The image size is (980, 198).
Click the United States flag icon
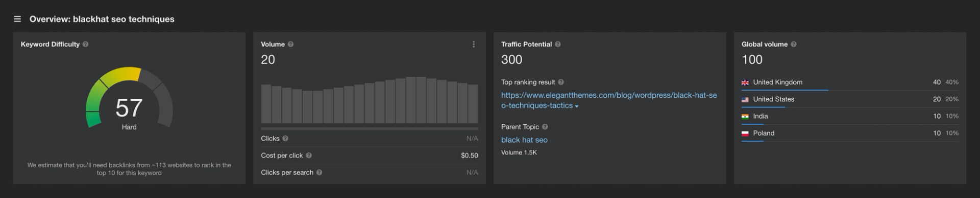745,99
